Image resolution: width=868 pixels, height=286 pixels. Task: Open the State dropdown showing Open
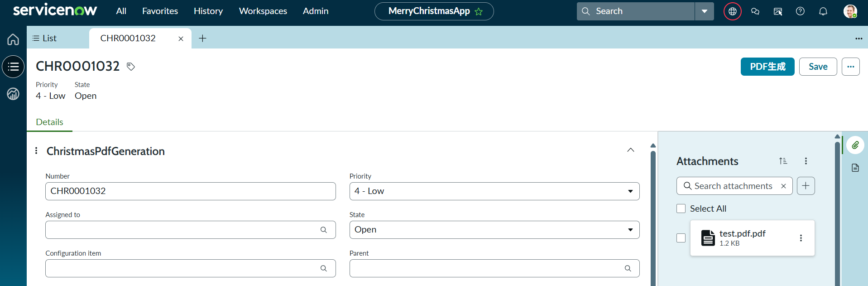click(x=494, y=230)
